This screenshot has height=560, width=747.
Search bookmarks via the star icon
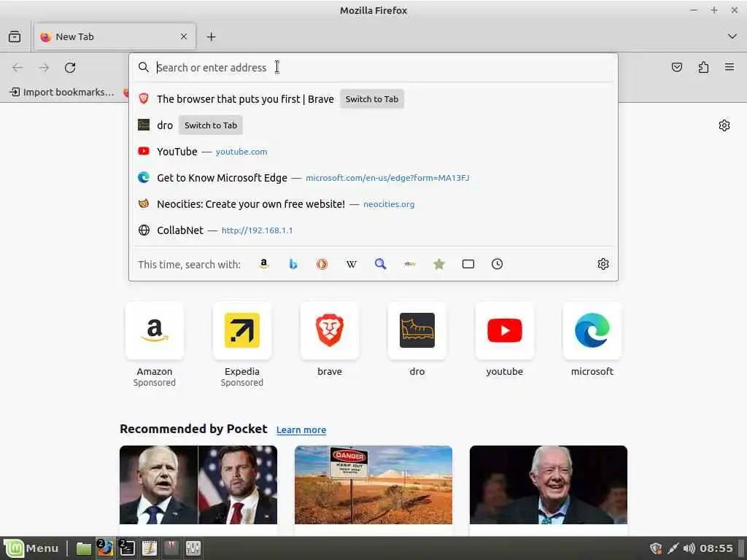438,264
